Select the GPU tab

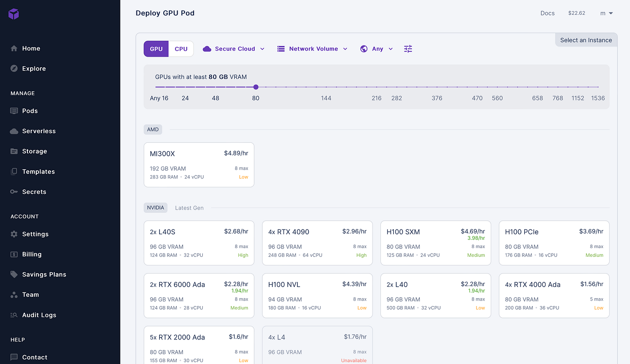click(156, 49)
